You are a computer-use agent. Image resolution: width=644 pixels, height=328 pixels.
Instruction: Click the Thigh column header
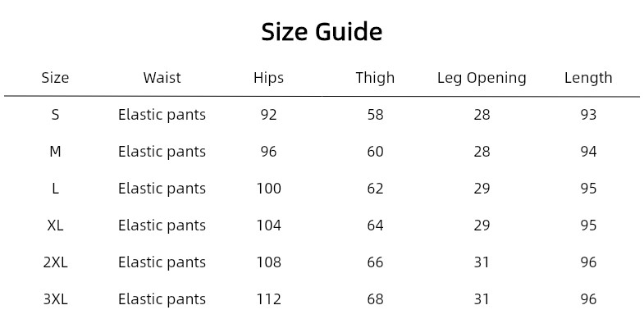pyautogui.click(x=375, y=78)
